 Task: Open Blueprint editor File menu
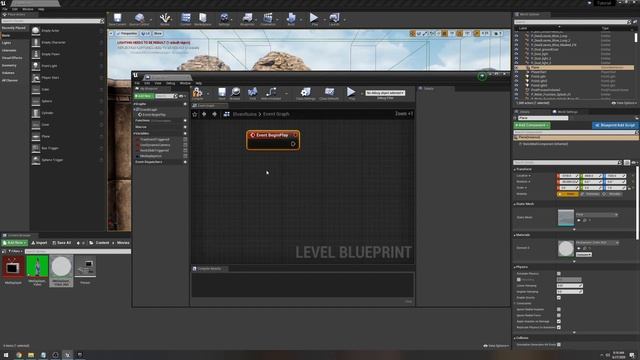137,83
